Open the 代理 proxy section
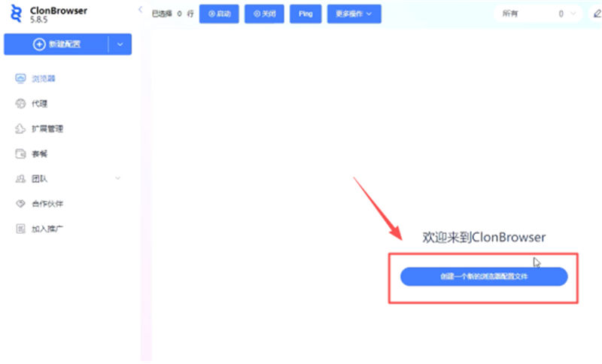The height and width of the screenshot is (364, 602). (40, 104)
